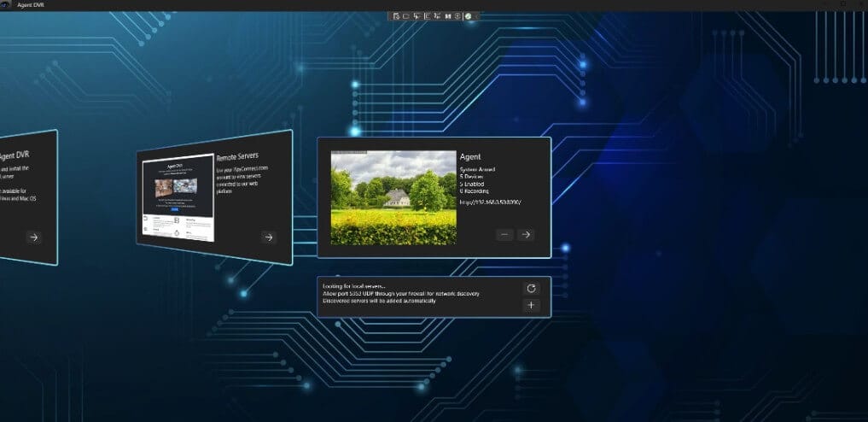Click the accessibility scan toolbar icon

pos(457,15)
